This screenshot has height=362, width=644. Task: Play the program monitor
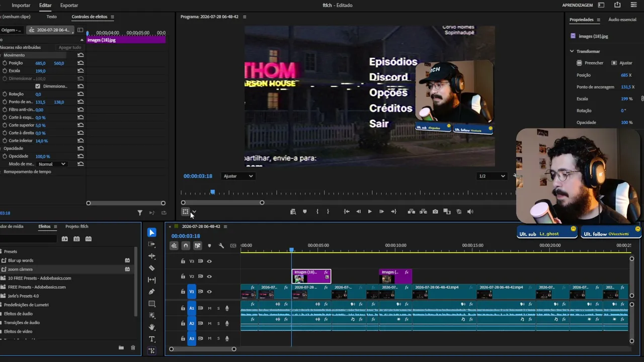(370, 212)
